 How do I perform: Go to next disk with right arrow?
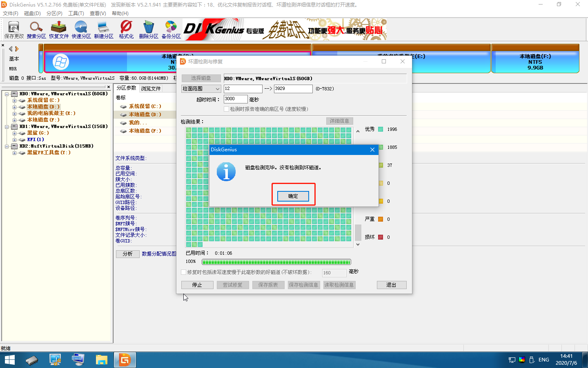click(17, 49)
